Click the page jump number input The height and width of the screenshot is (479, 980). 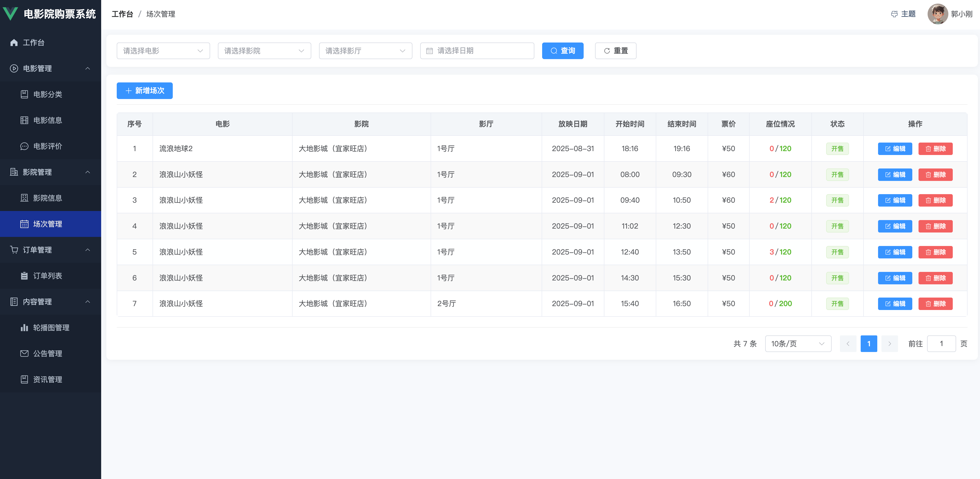[x=941, y=344]
